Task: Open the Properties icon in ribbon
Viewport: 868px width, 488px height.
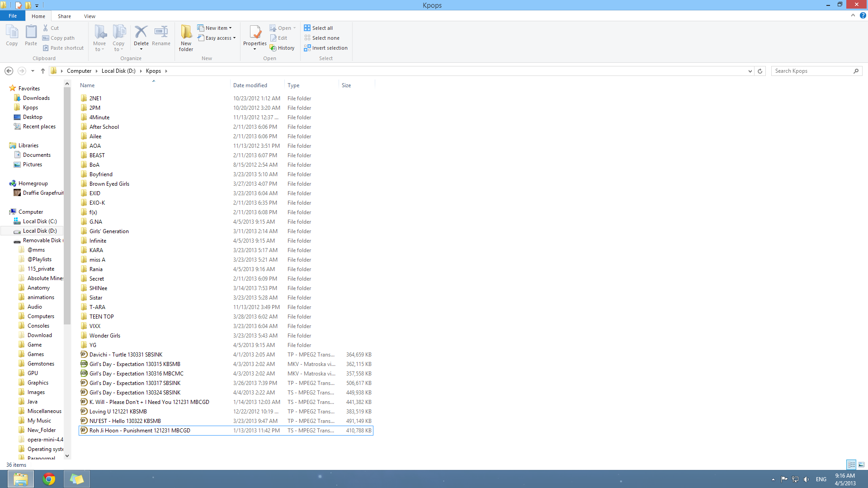Action: pos(255,33)
